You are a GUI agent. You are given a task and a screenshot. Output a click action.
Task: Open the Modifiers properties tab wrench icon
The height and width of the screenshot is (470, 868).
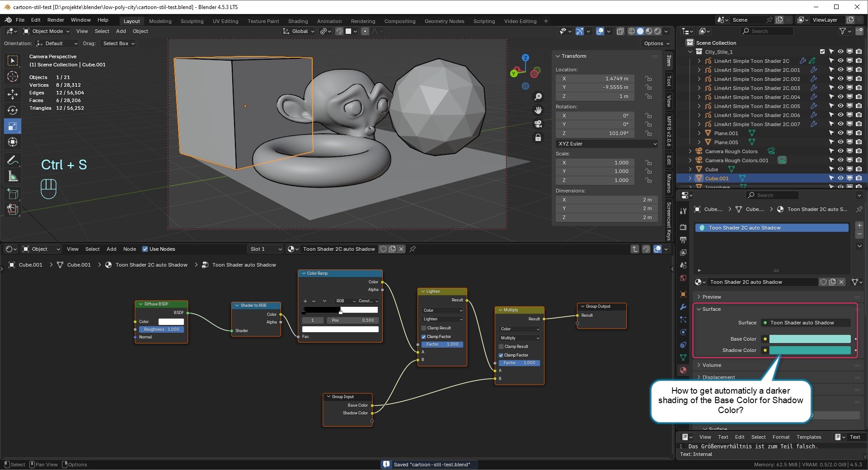click(x=683, y=307)
